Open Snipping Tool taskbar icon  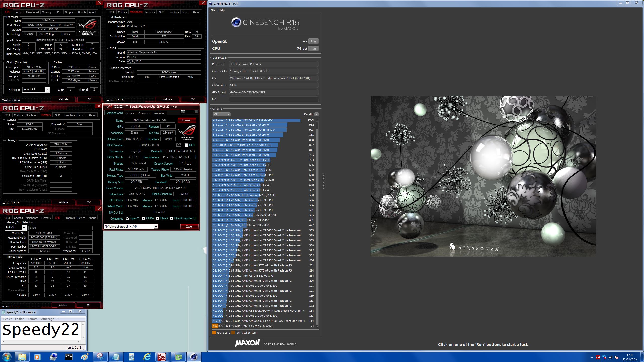(x=100, y=357)
